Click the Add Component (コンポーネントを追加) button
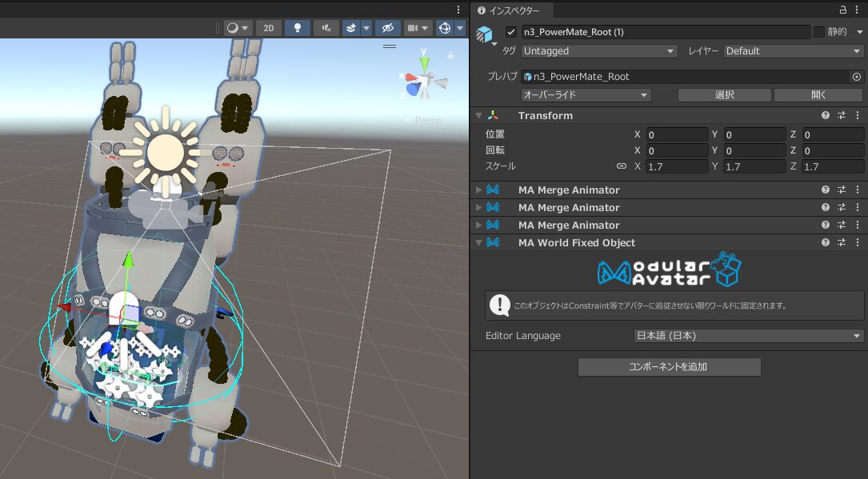868x479 pixels. click(x=669, y=367)
